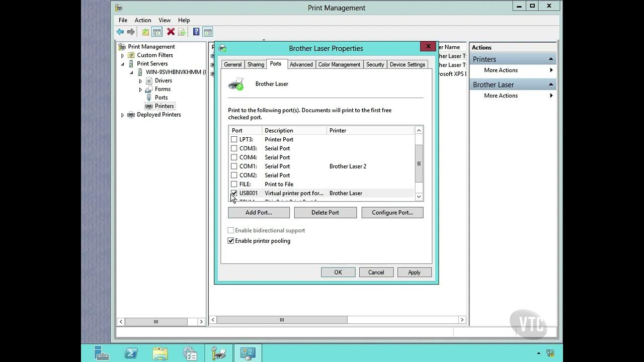Image resolution: width=644 pixels, height=362 pixels.
Task: Expand the Forms tree node
Action: tap(140, 89)
